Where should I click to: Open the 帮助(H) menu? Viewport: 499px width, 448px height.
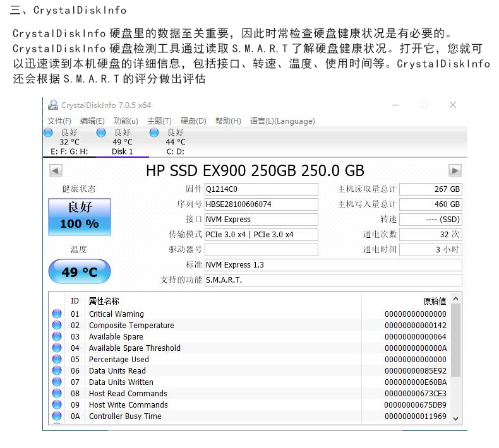pyautogui.click(x=228, y=121)
